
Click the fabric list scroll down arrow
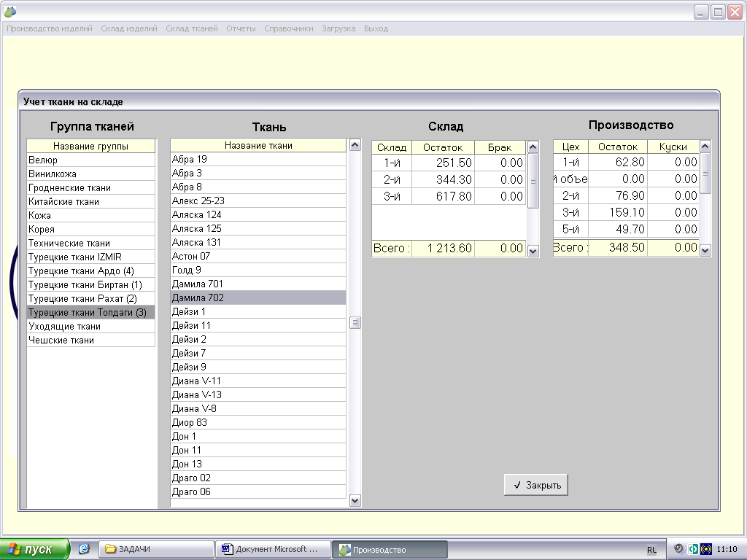[x=355, y=500]
